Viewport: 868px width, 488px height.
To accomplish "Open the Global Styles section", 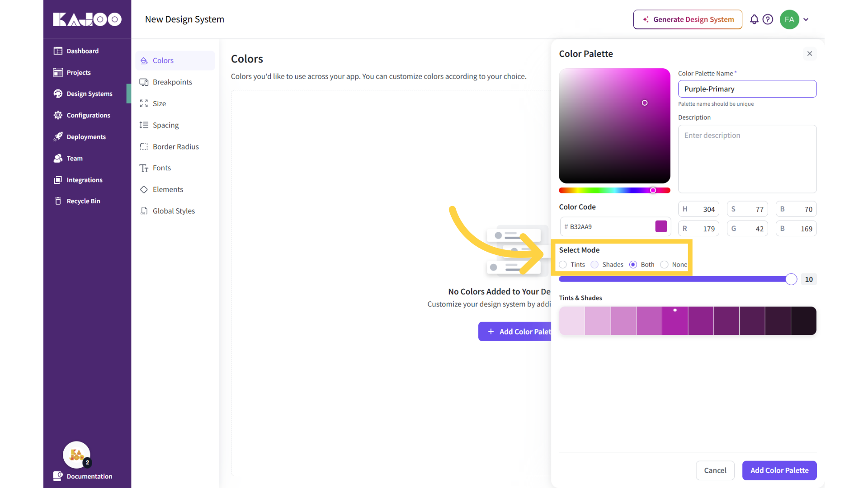I will click(x=175, y=211).
